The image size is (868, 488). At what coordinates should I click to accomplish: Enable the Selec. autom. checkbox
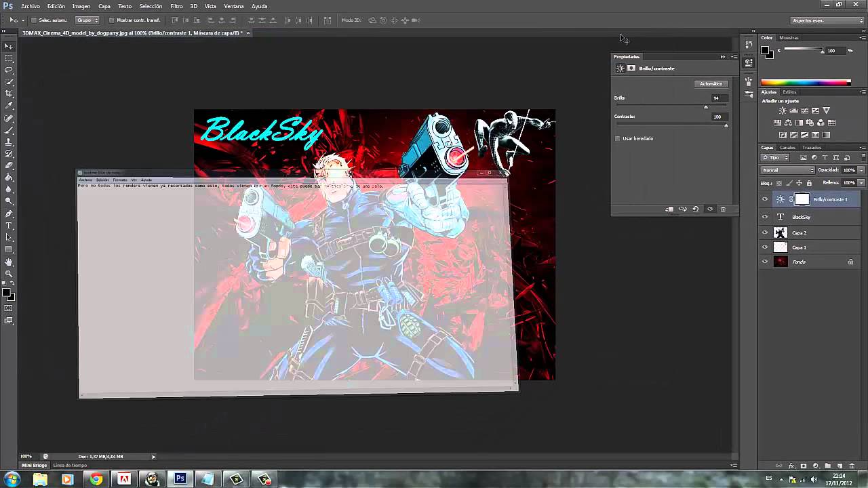(x=34, y=20)
